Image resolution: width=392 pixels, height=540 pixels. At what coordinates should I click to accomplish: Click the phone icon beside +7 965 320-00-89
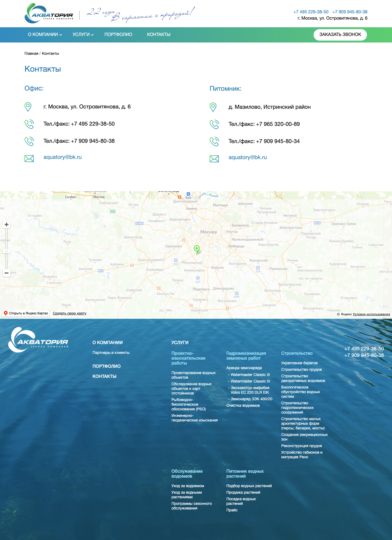(x=214, y=124)
